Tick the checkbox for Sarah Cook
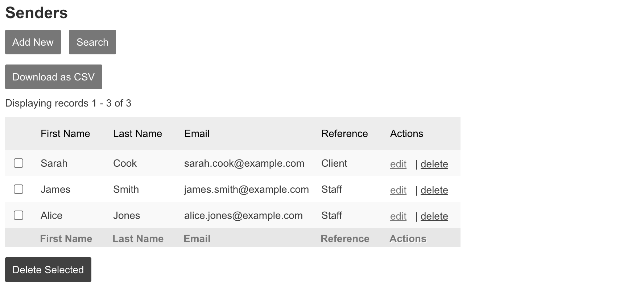This screenshot has height=287, width=644. (x=18, y=163)
